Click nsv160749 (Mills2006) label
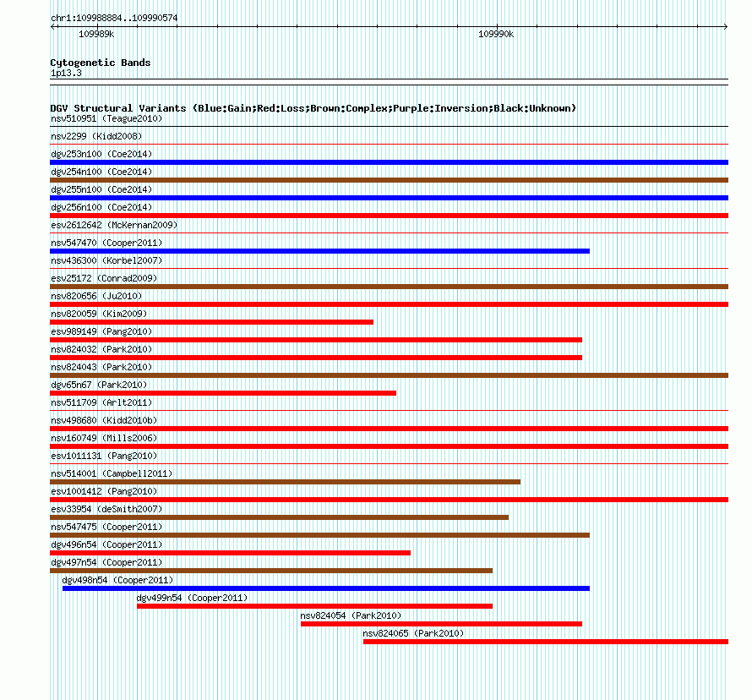 click(104, 438)
